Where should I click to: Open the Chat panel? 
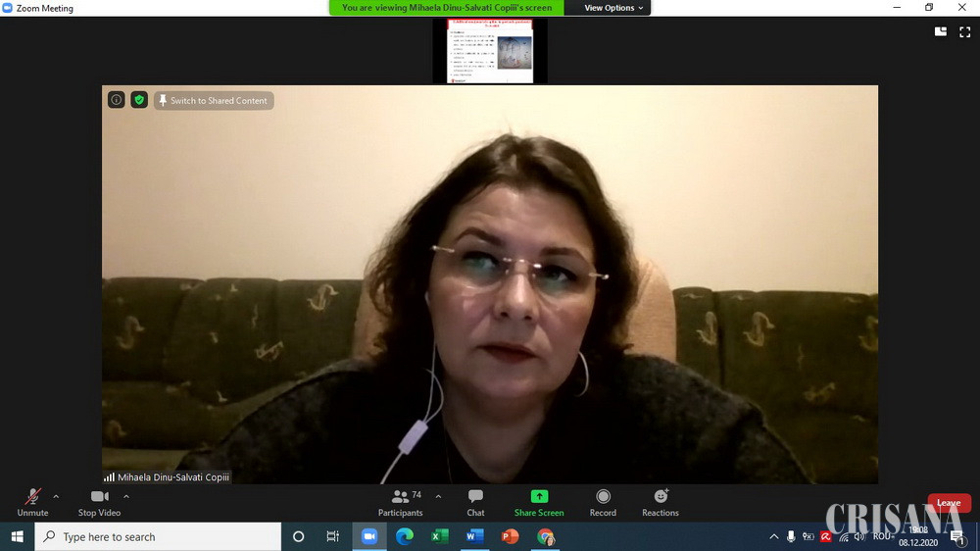coord(475,501)
